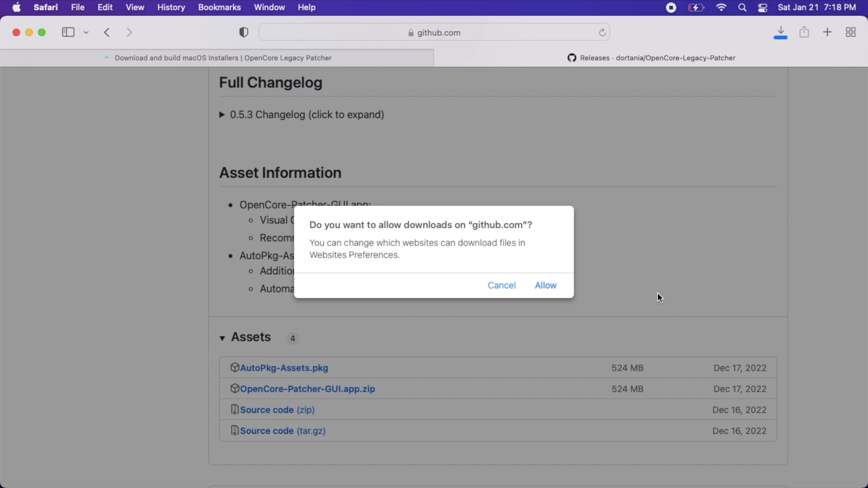Viewport: 868px width, 488px height.
Task: Expand the 0.5.3 Changelog details
Action: click(x=302, y=114)
